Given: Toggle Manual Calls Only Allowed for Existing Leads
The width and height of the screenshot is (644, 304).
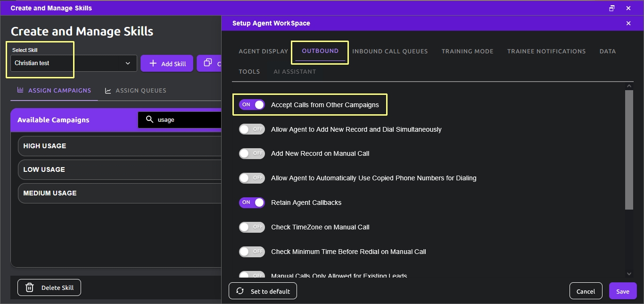Looking at the screenshot, I should [252, 275].
